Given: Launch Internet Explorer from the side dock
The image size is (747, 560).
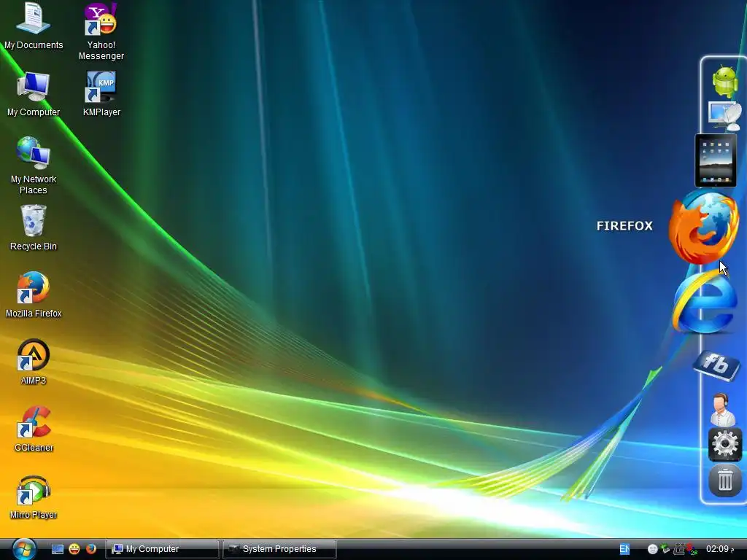Looking at the screenshot, I should (704, 303).
